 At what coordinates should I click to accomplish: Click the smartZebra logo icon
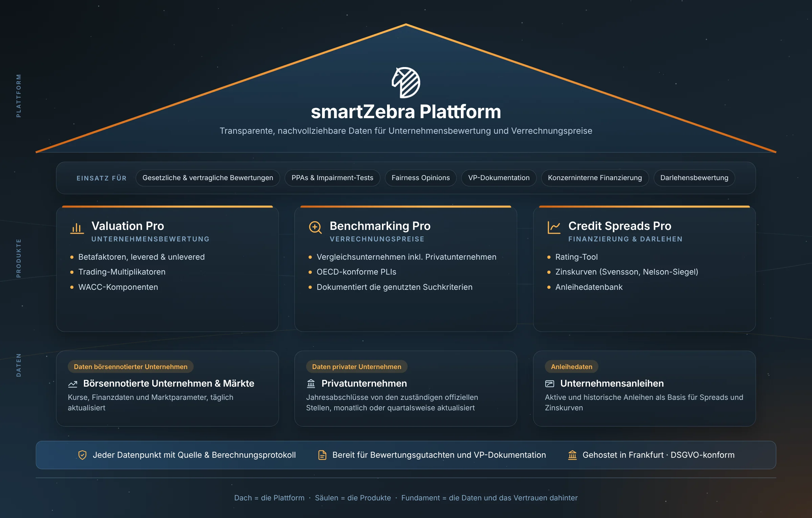coord(406,83)
